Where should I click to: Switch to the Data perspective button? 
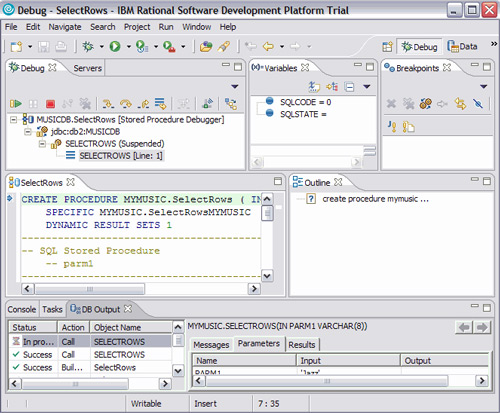tap(463, 47)
